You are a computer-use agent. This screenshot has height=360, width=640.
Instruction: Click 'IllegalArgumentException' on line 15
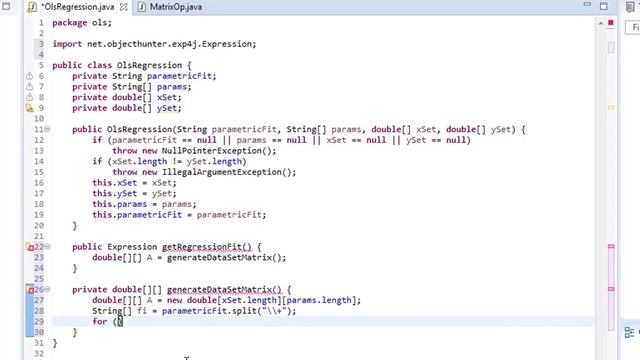(x=221, y=172)
